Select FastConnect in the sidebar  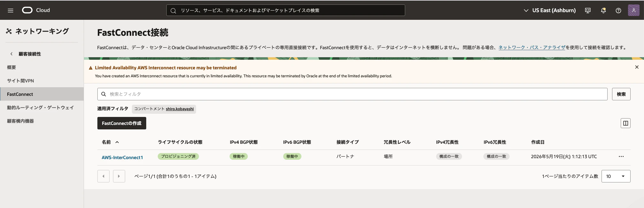[42, 94]
